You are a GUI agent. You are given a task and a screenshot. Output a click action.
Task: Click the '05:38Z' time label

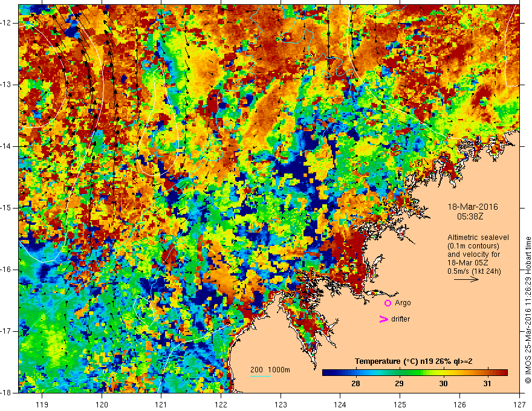point(470,216)
